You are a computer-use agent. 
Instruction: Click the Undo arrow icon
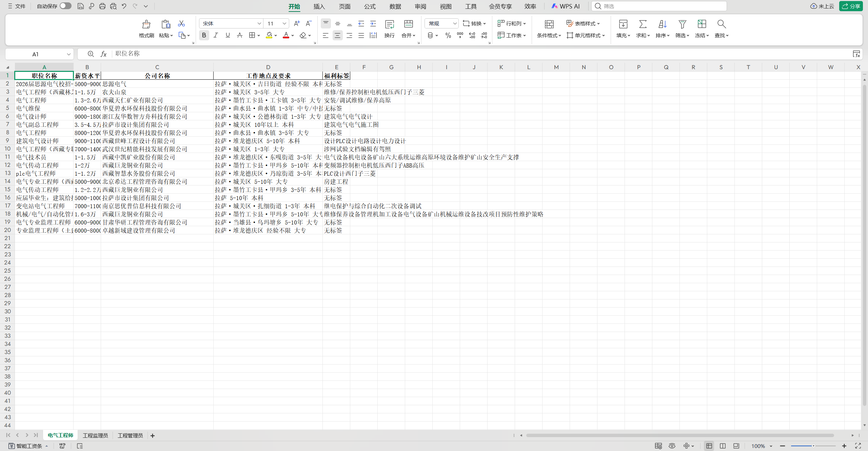click(x=124, y=6)
